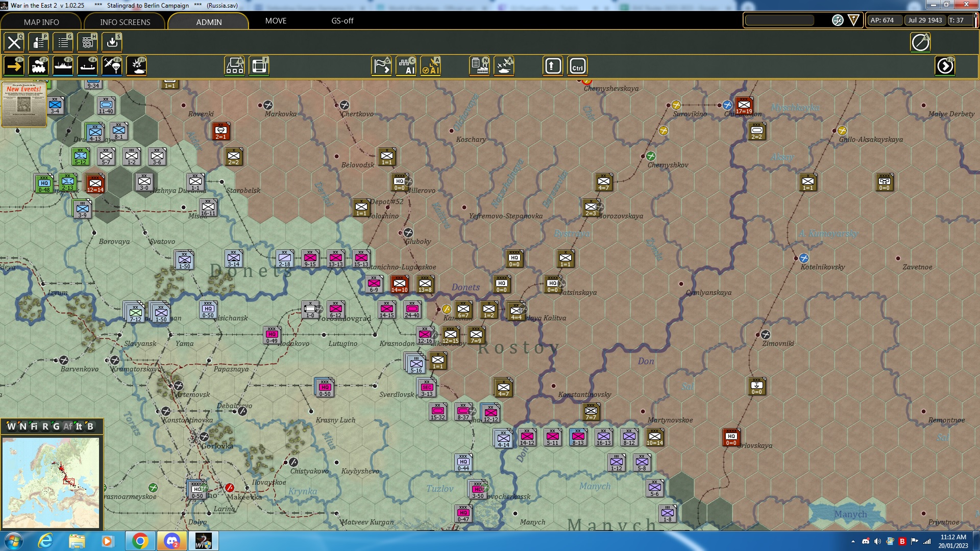Open the INFO SCREENS tab
The image size is (980, 551).
click(x=124, y=22)
